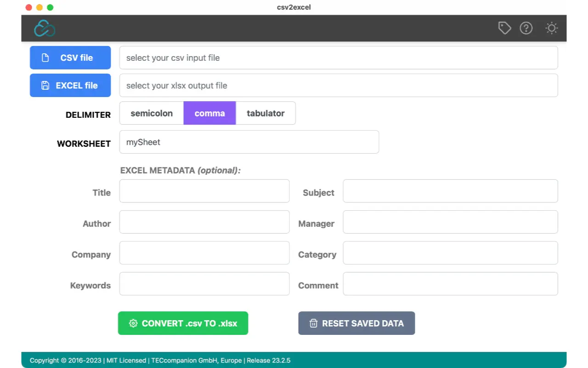The image size is (588, 368).
Task: Select the semicolon delimiter
Action: click(152, 113)
